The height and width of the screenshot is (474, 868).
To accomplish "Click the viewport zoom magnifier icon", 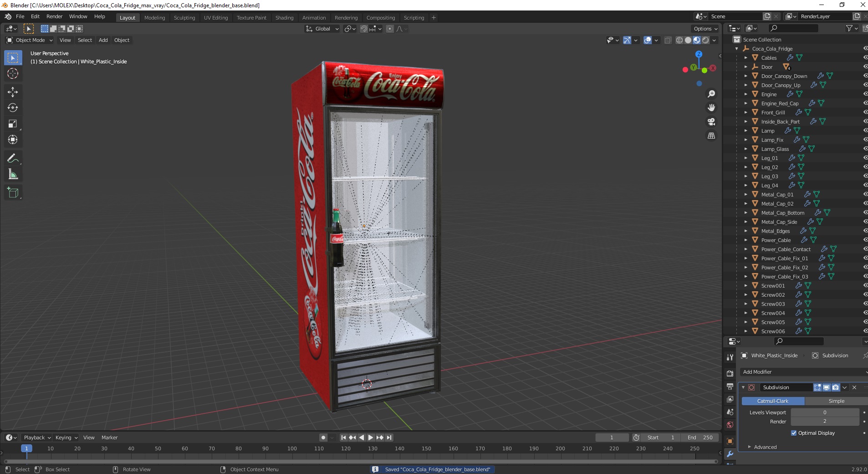I will click(711, 94).
